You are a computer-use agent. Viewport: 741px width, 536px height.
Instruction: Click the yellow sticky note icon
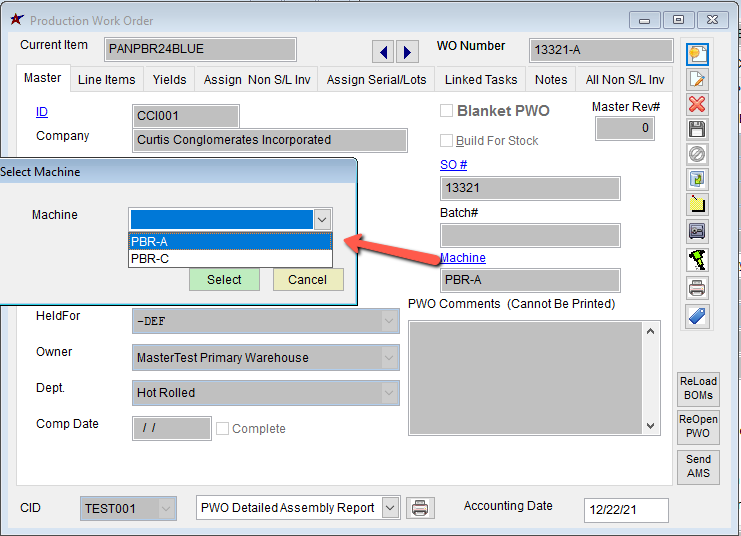(697, 205)
